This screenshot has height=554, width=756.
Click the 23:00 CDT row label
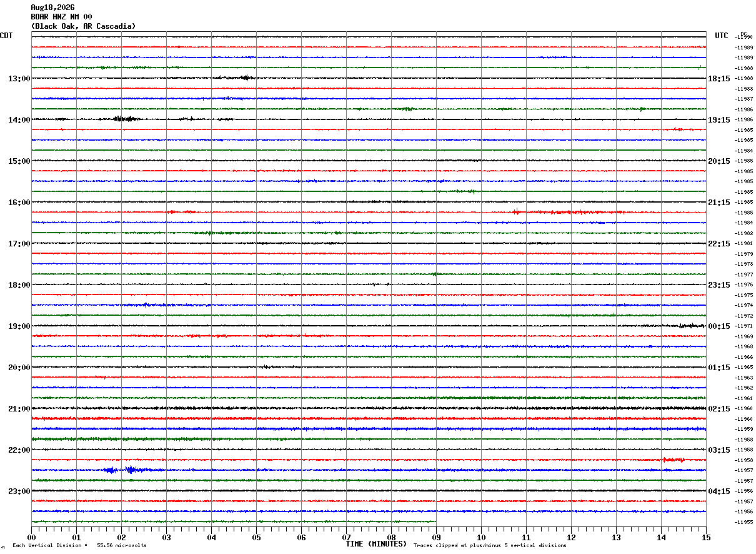pyautogui.click(x=19, y=491)
